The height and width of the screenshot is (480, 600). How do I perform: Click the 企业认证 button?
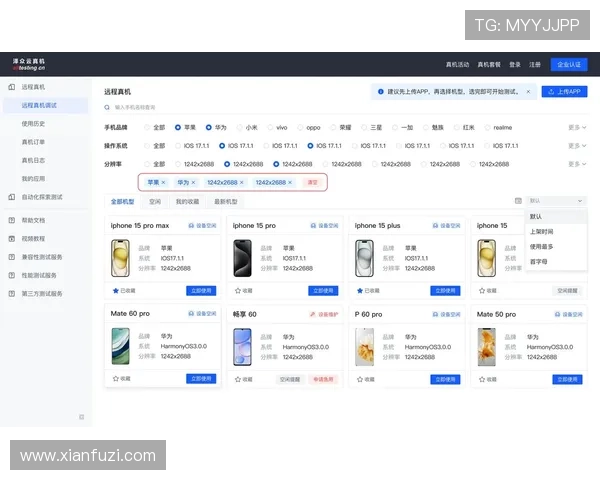pyautogui.click(x=569, y=65)
